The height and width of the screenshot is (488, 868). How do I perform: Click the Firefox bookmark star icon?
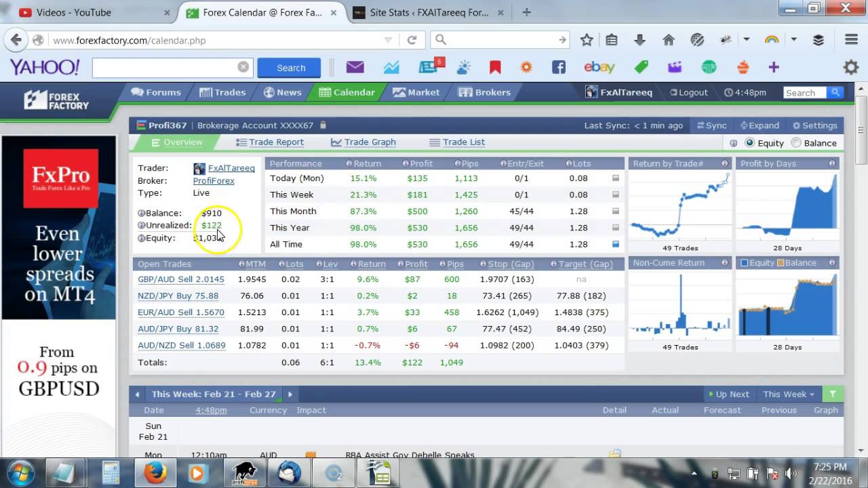pos(587,40)
